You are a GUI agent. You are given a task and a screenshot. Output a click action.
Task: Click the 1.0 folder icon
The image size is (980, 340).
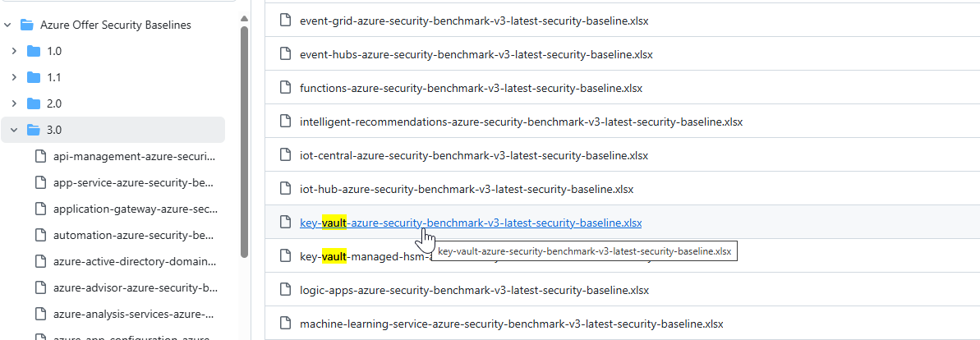[x=34, y=51]
